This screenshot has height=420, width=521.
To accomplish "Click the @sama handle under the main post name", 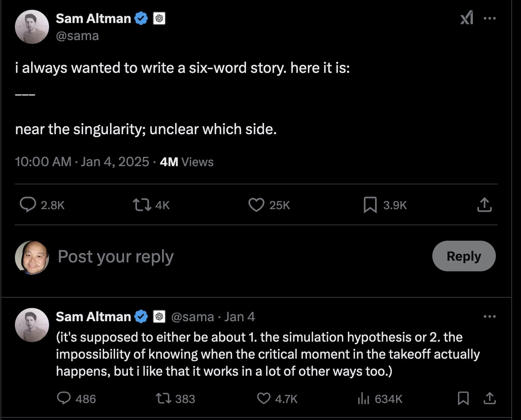I will point(77,36).
